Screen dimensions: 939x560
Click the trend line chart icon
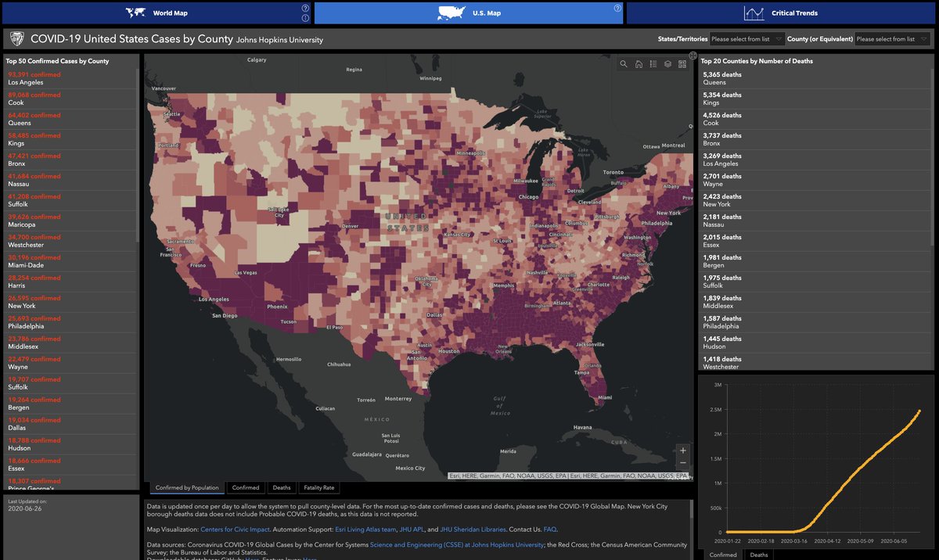click(x=754, y=13)
